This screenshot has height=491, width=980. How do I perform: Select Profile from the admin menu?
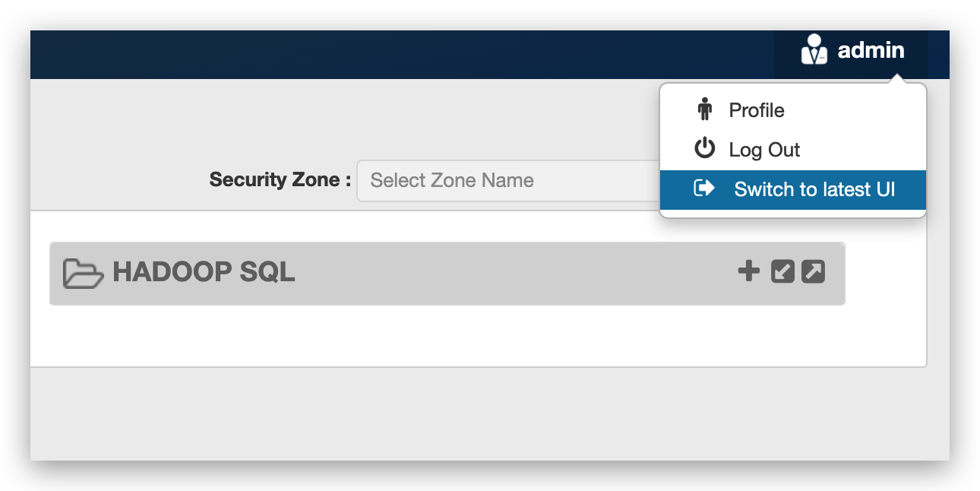point(757,109)
